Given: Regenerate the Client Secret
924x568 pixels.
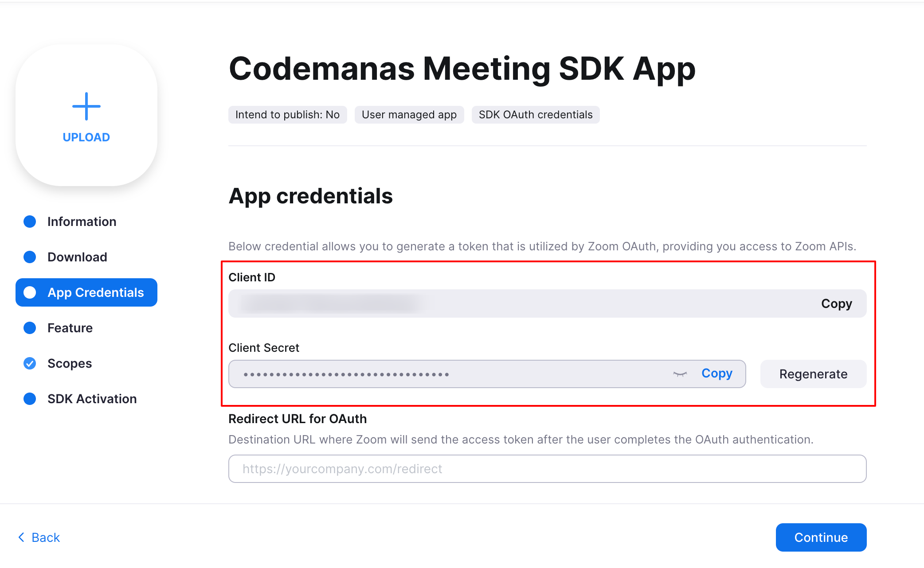Looking at the screenshot, I should [x=813, y=374].
